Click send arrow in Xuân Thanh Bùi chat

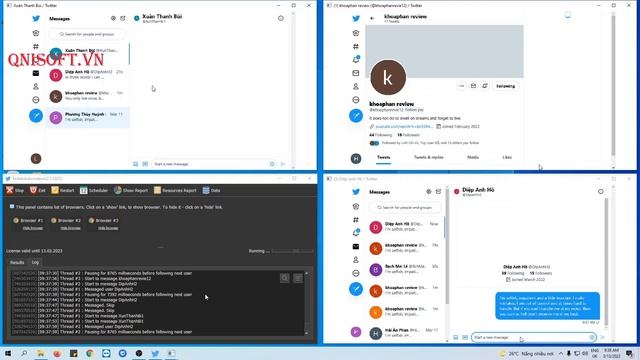tap(282, 164)
